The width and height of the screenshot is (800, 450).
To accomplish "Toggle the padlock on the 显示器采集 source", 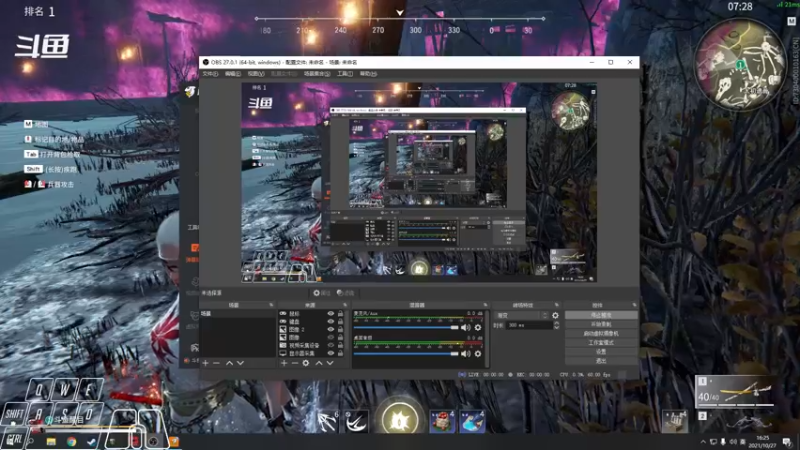I will [340, 353].
